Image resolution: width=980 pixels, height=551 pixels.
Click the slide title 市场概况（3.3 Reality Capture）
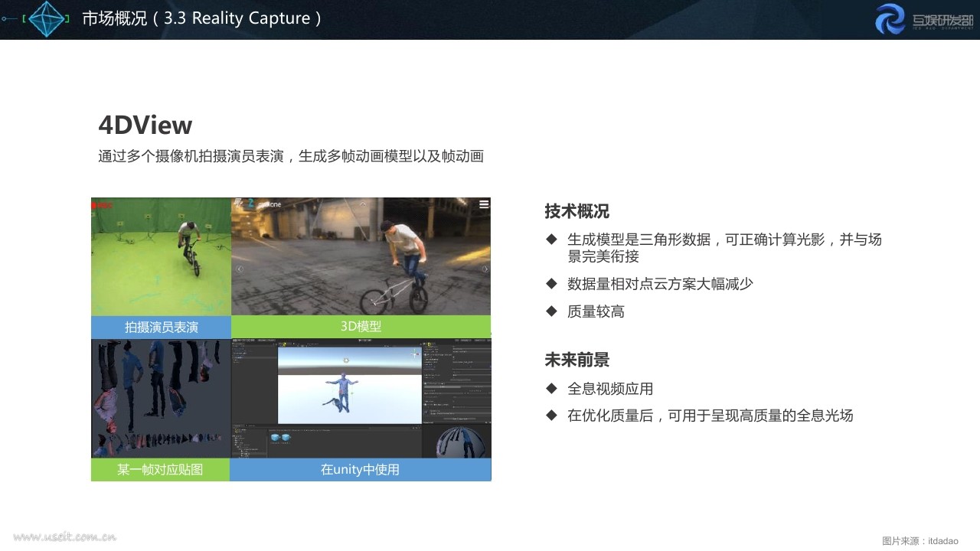coord(203,18)
